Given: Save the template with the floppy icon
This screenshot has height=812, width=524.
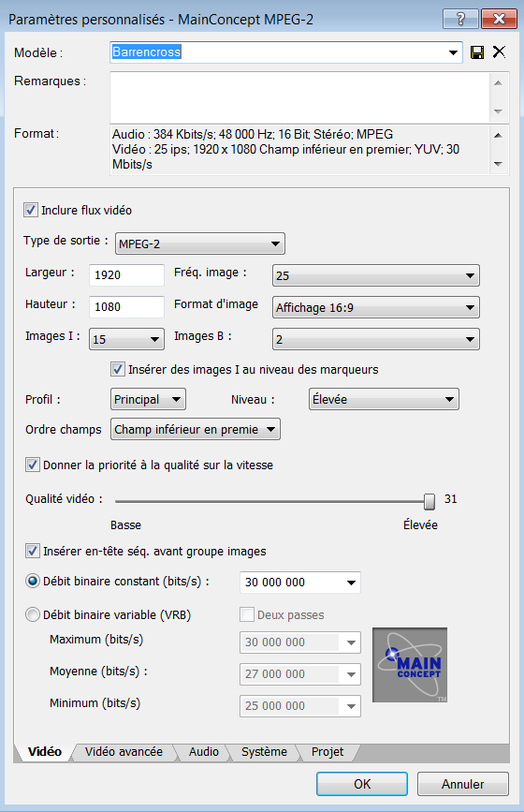Looking at the screenshot, I should pos(477,52).
